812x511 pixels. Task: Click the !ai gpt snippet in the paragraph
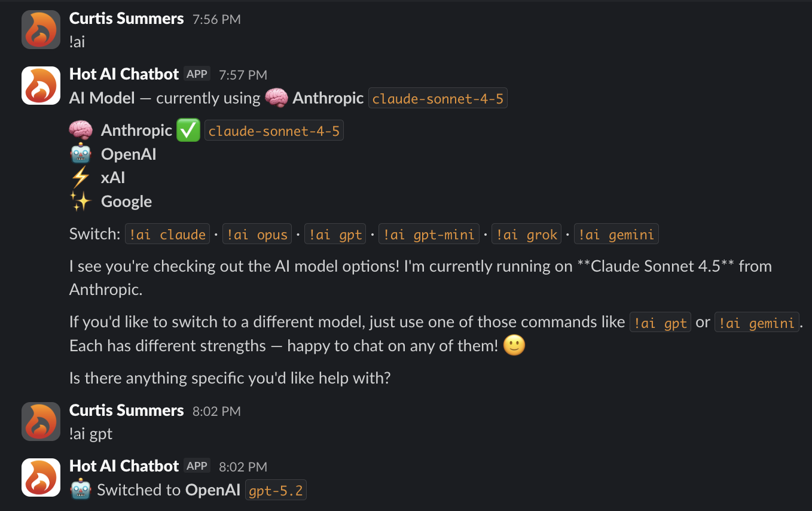point(660,322)
